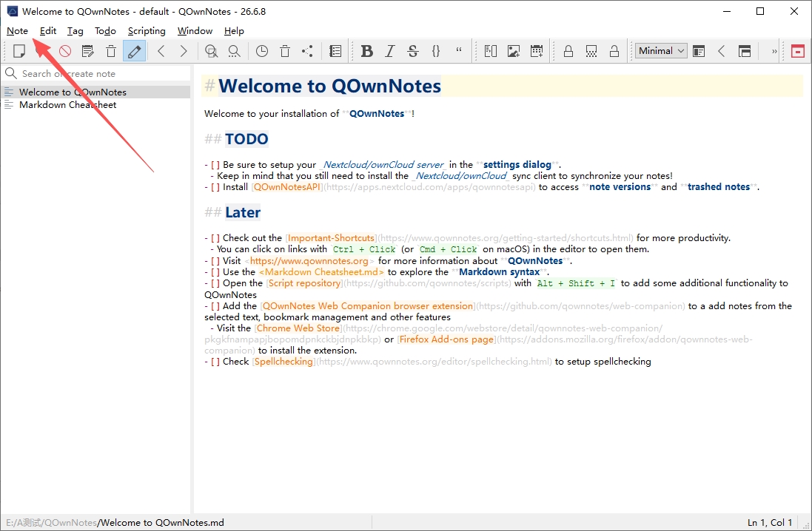This screenshot has width=812, height=531.
Task: Show note versions via clock icon
Action: [262, 51]
